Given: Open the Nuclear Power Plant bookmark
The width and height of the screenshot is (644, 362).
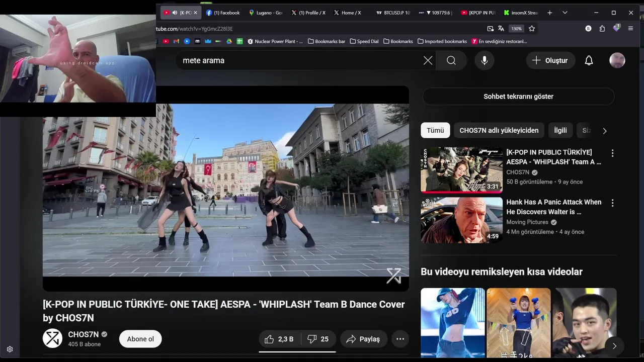Looking at the screenshot, I should [x=275, y=41].
